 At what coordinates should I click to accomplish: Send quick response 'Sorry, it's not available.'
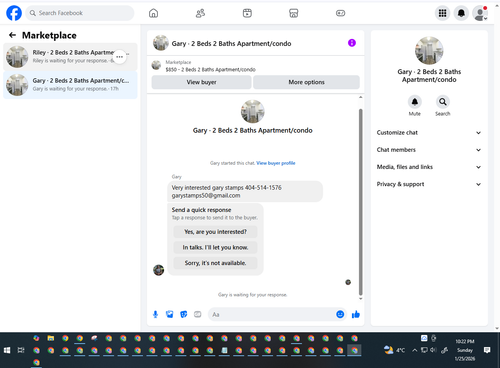coord(215,263)
